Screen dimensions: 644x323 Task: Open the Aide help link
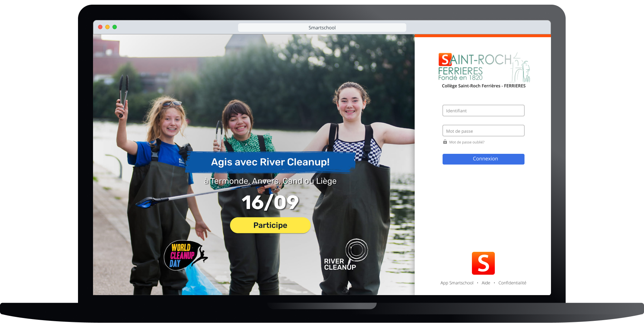486,283
